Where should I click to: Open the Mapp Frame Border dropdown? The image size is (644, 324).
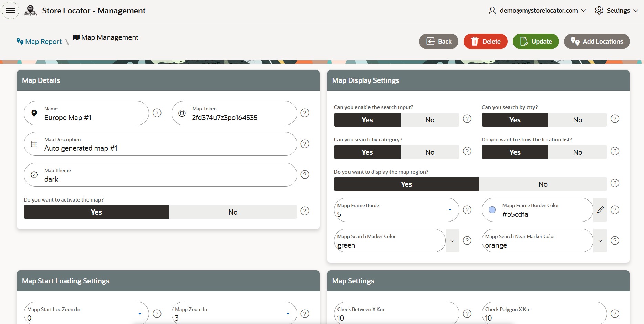[x=450, y=210]
